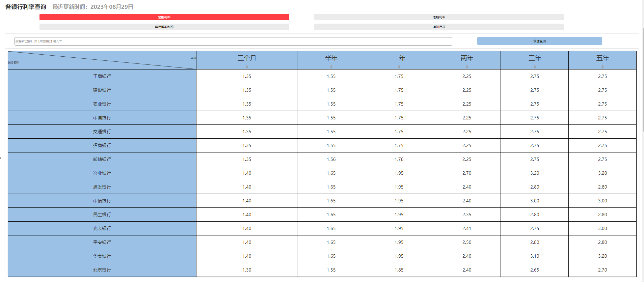Focus the bank initial-letter search field
The image size is (644, 282).
(233, 41)
